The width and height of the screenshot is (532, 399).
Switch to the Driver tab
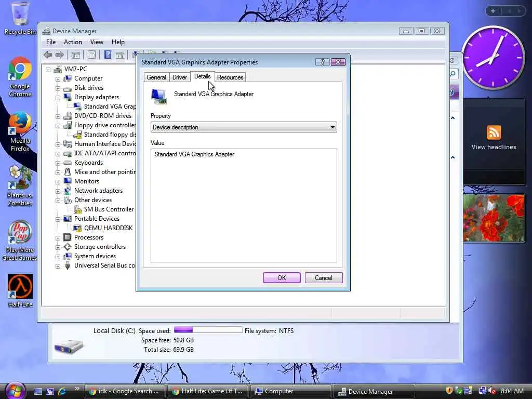click(179, 77)
